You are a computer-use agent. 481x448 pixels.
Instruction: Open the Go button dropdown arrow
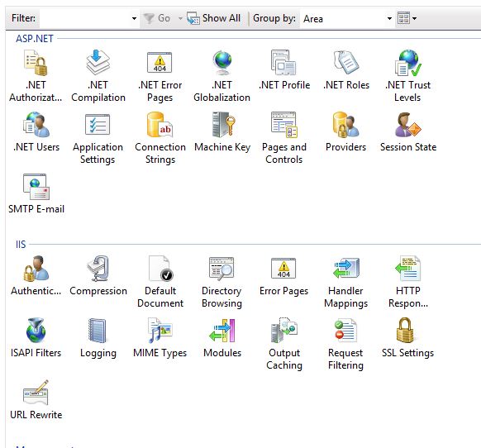pos(180,18)
